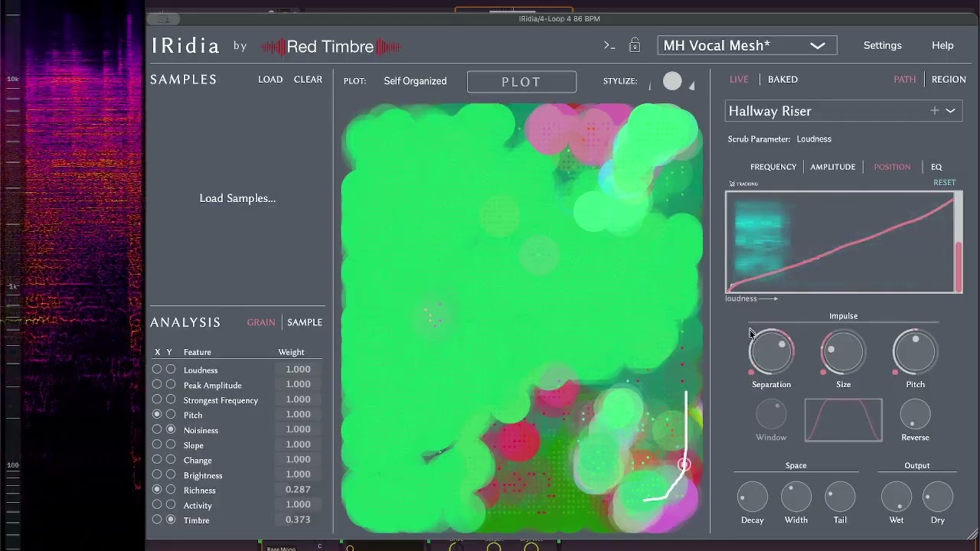Toggle the padlock lock icon
This screenshot has width=980, height=551.
pyautogui.click(x=634, y=45)
